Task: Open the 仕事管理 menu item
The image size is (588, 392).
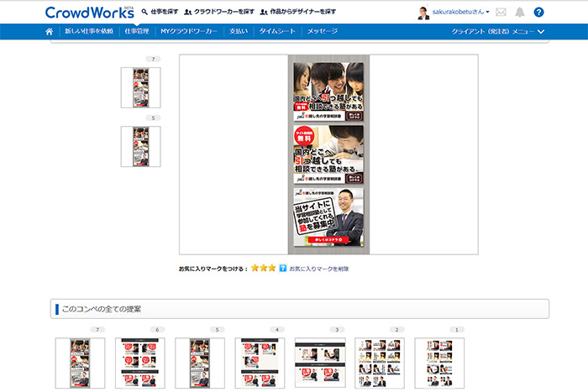Action: coord(137,31)
